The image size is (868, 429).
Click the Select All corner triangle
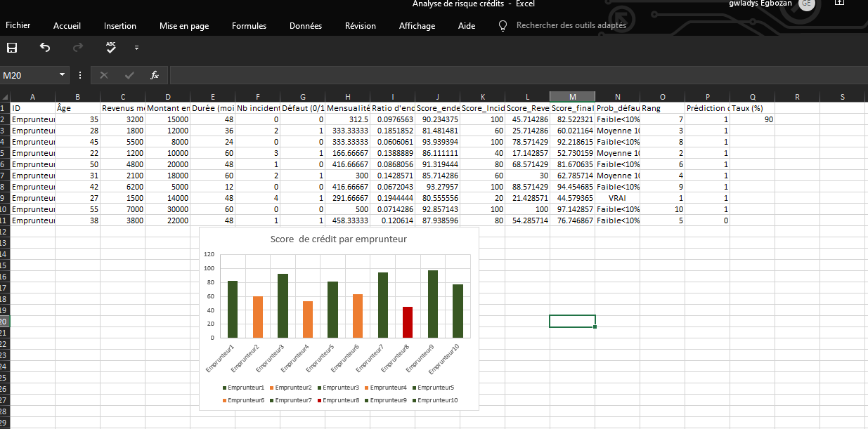5,97
